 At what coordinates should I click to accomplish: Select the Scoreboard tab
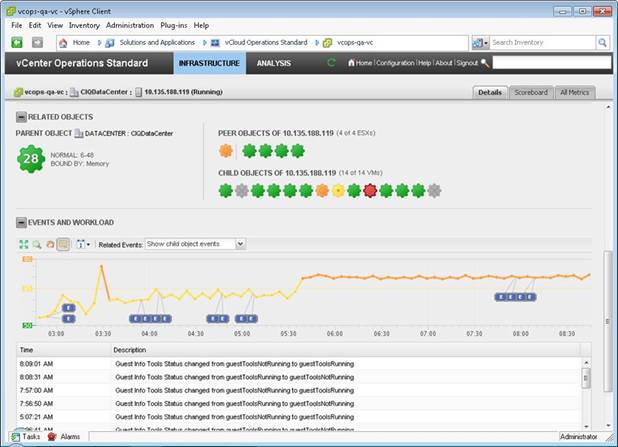click(x=531, y=93)
